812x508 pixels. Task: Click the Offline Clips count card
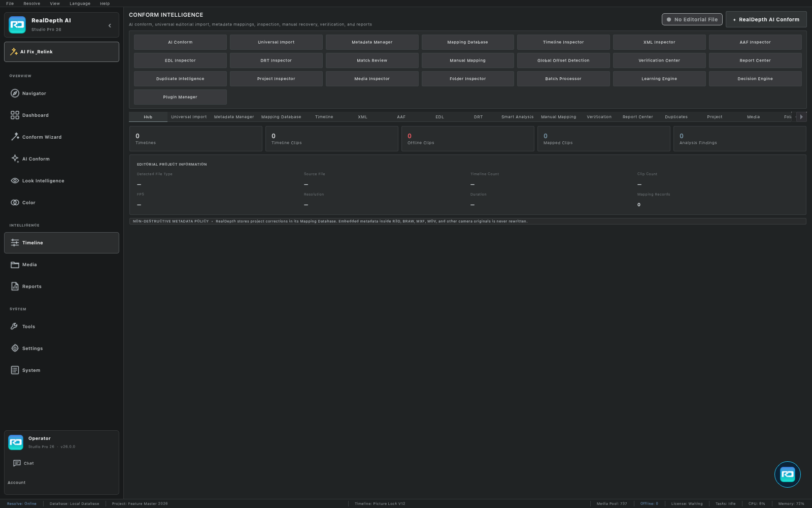coord(468,139)
